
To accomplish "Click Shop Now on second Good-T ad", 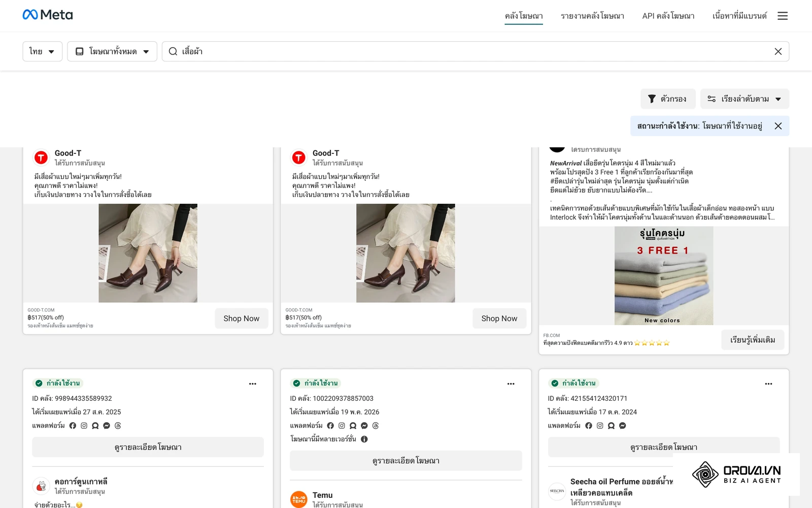I will (499, 319).
